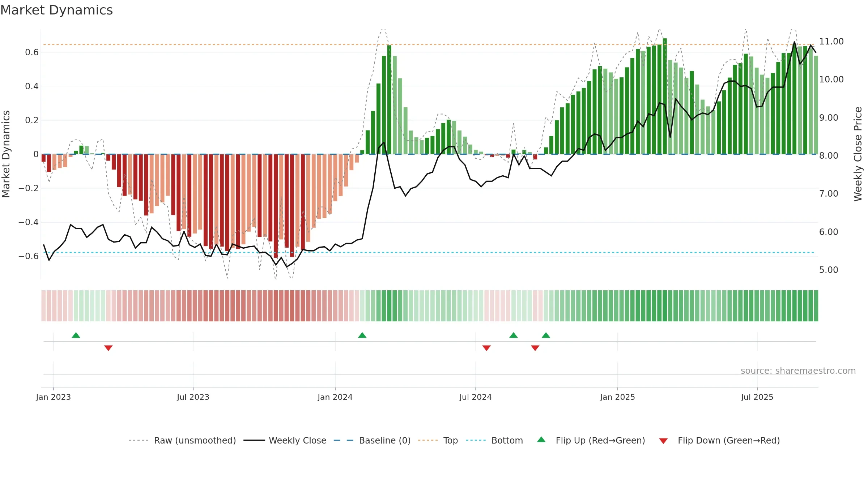
Task: Click the source: sharemaestro.com text
Action: pyautogui.click(x=798, y=371)
